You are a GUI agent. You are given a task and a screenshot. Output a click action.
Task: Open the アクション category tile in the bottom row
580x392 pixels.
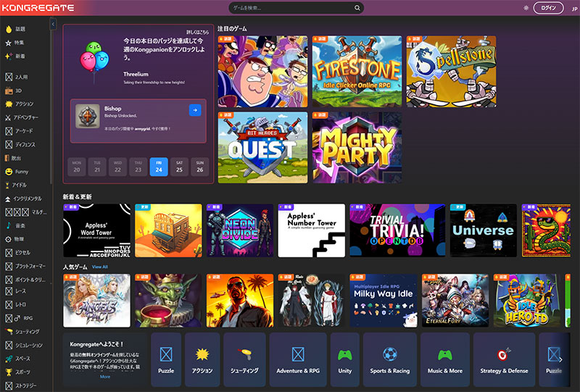tap(202, 359)
